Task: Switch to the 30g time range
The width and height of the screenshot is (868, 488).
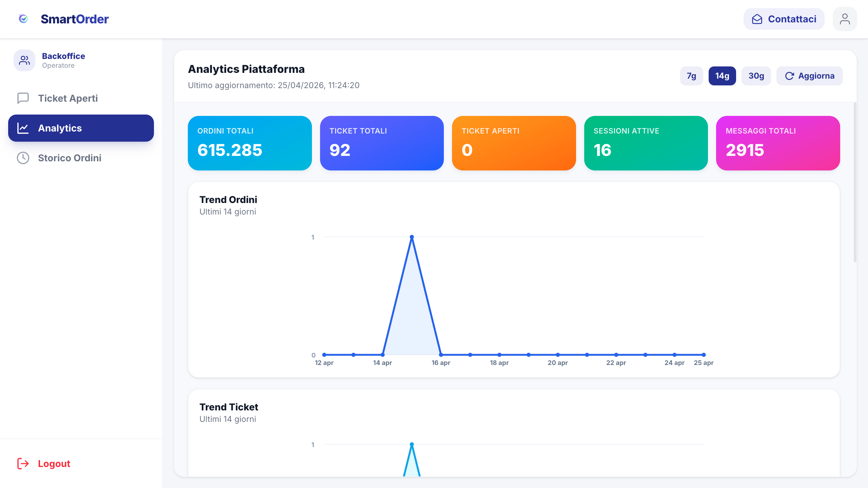Action: (756, 76)
